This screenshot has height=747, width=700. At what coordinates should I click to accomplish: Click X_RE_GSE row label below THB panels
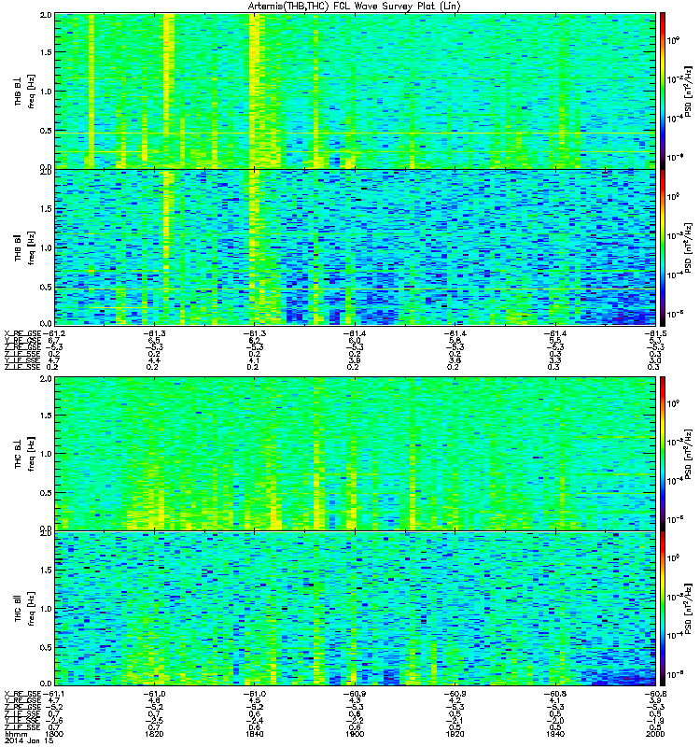22,333
